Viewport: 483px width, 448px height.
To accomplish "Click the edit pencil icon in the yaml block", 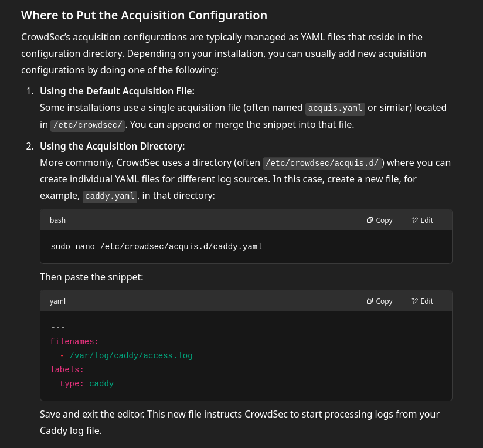I will (415, 301).
